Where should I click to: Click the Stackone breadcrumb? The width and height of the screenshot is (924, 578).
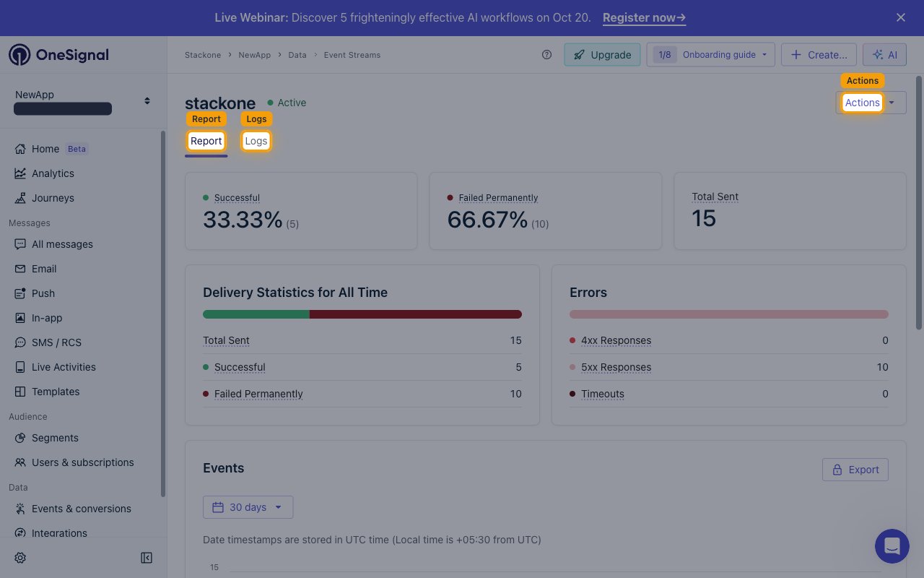tap(202, 55)
